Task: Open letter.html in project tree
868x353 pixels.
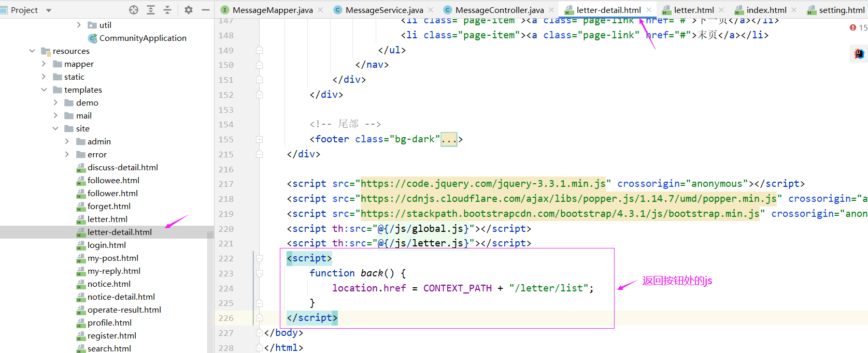Action: 107,219
